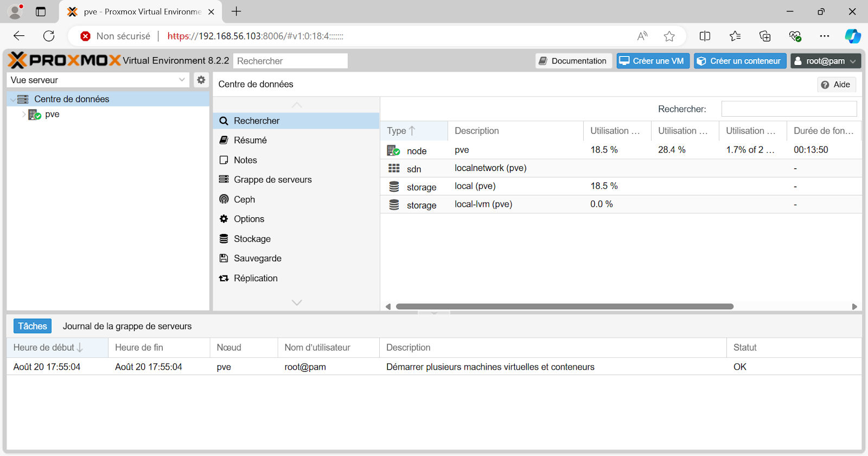Expand the pve node in the tree
868x456 pixels.
[x=24, y=115]
